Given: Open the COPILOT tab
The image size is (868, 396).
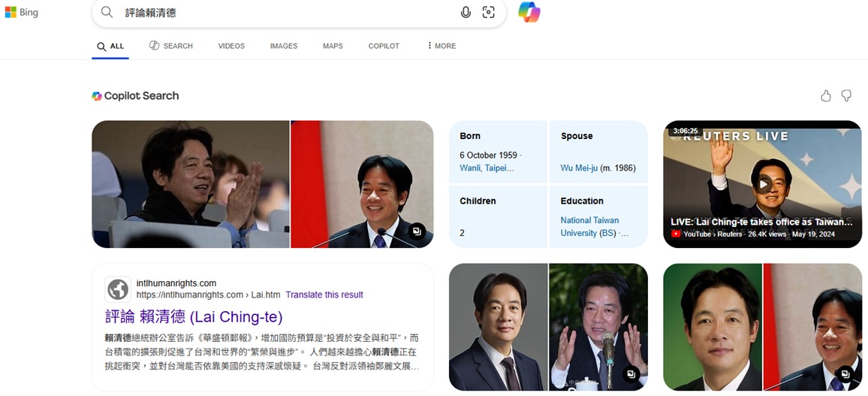Looking at the screenshot, I should (384, 46).
